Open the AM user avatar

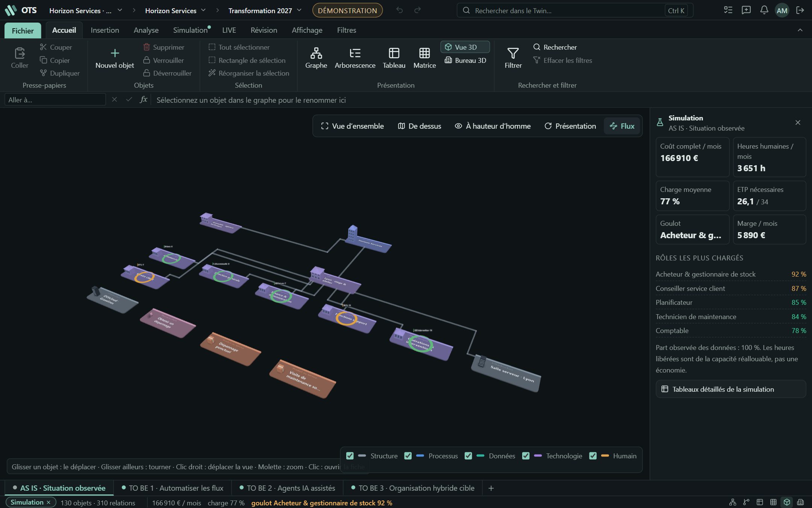tap(782, 11)
